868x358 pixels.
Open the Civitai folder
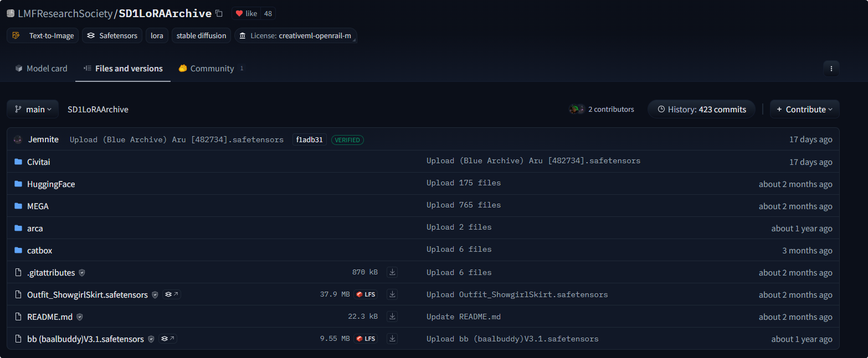(x=39, y=162)
